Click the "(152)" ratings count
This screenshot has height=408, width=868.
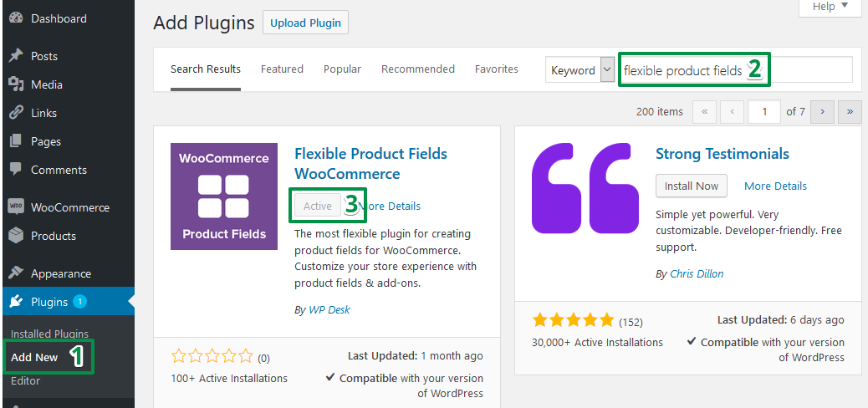point(631,322)
